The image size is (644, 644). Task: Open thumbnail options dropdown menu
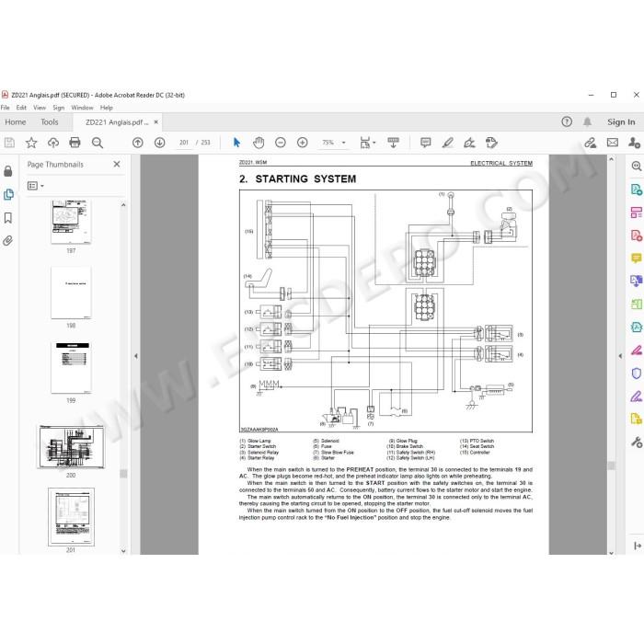[x=36, y=186]
